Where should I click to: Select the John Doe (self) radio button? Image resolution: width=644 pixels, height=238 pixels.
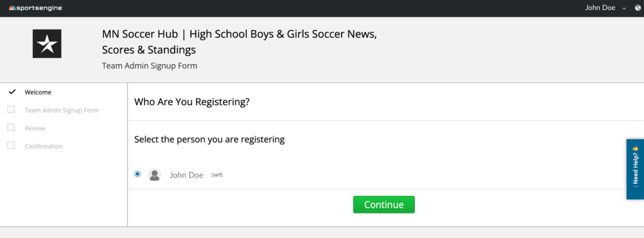pyautogui.click(x=137, y=174)
